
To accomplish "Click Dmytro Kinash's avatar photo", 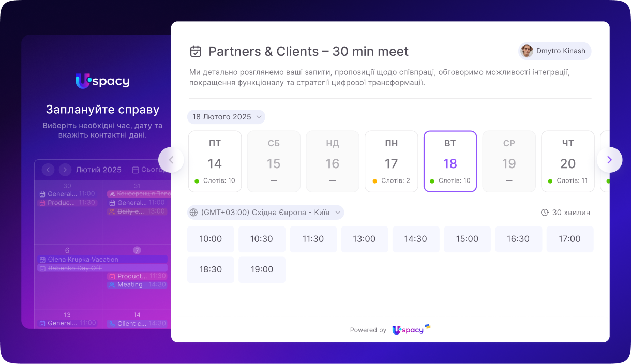I will (x=527, y=51).
